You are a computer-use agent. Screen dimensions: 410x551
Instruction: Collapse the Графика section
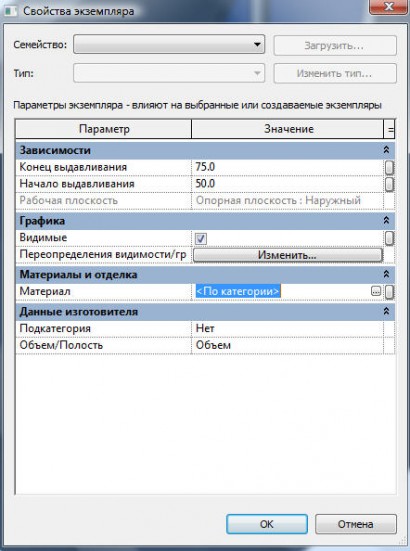[386, 220]
